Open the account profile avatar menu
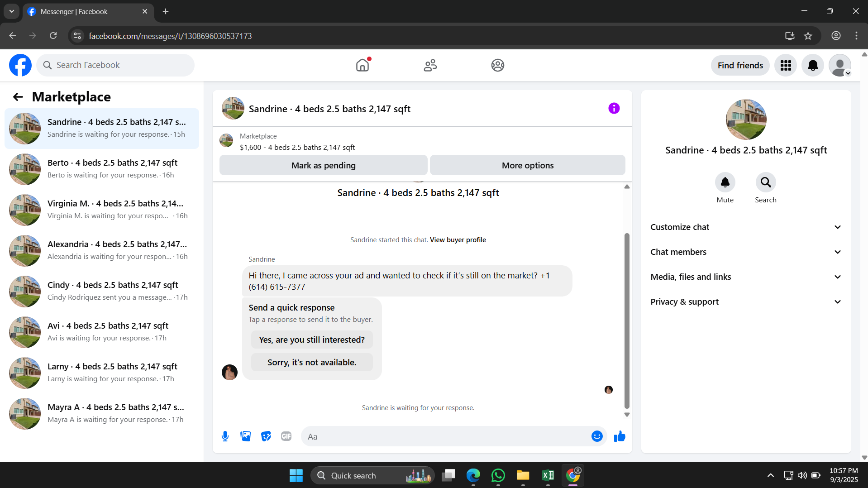This screenshot has width=868, height=488. (840, 65)
